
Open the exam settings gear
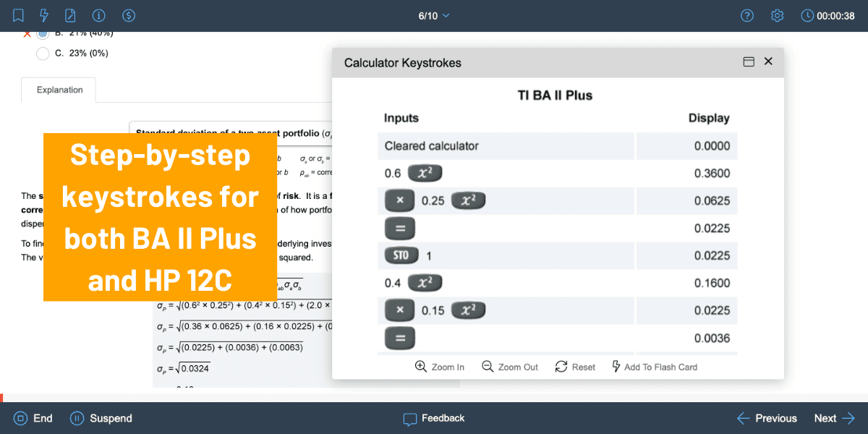click(x=777, y=15)
